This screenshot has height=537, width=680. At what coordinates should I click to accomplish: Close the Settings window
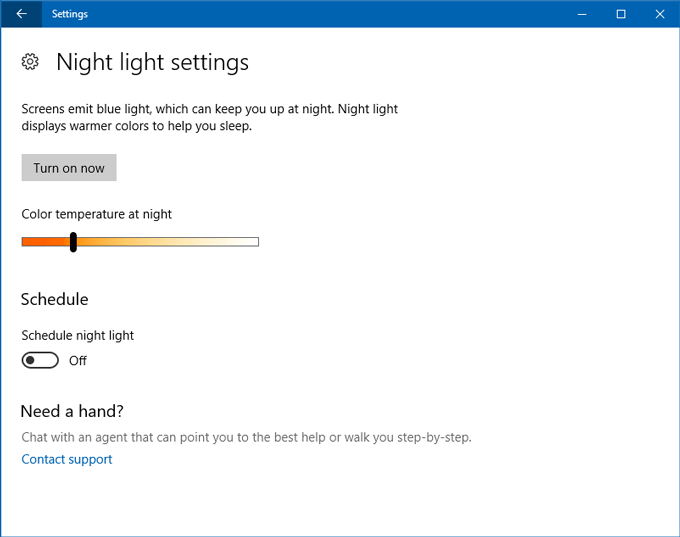[660, 14]
